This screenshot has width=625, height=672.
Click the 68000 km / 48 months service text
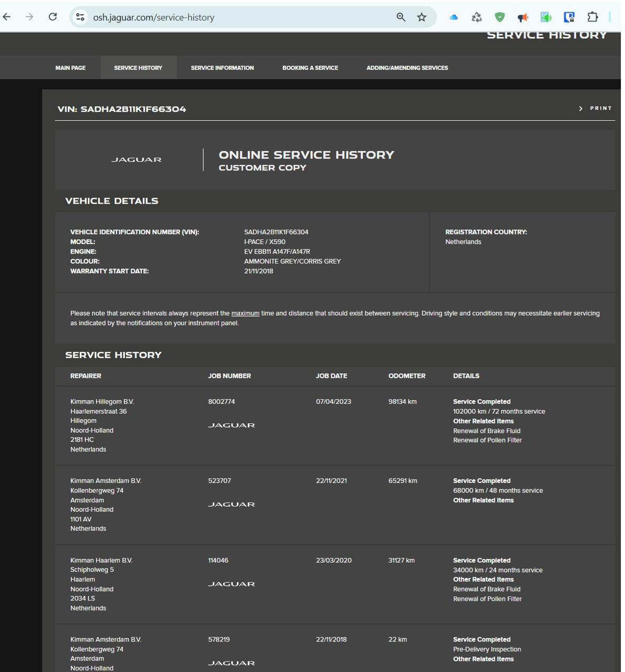click(498, 491)
